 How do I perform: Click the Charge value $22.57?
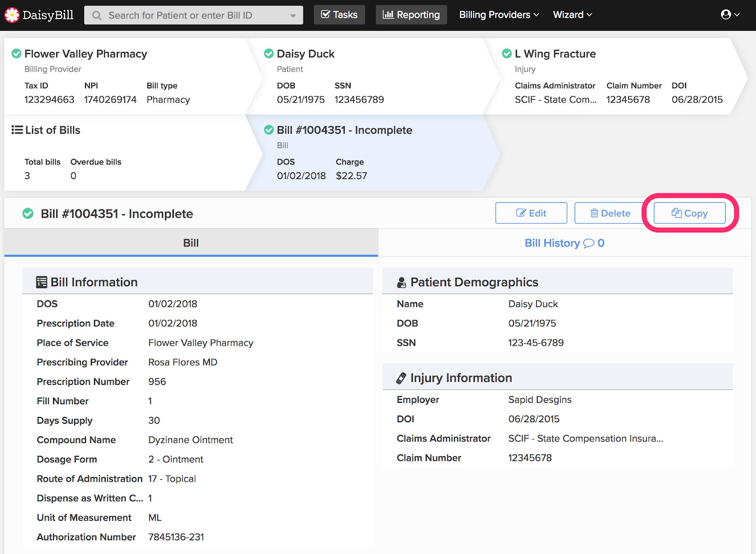point(352,176)
